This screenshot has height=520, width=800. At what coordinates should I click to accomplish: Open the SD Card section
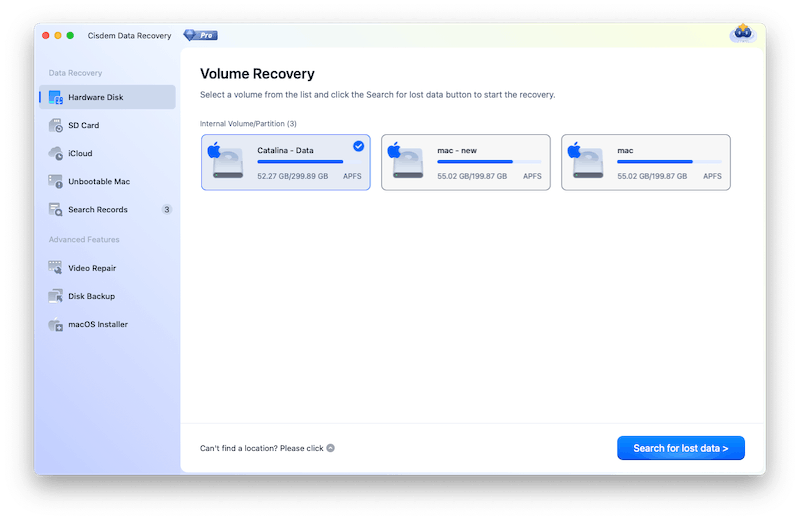107,125
